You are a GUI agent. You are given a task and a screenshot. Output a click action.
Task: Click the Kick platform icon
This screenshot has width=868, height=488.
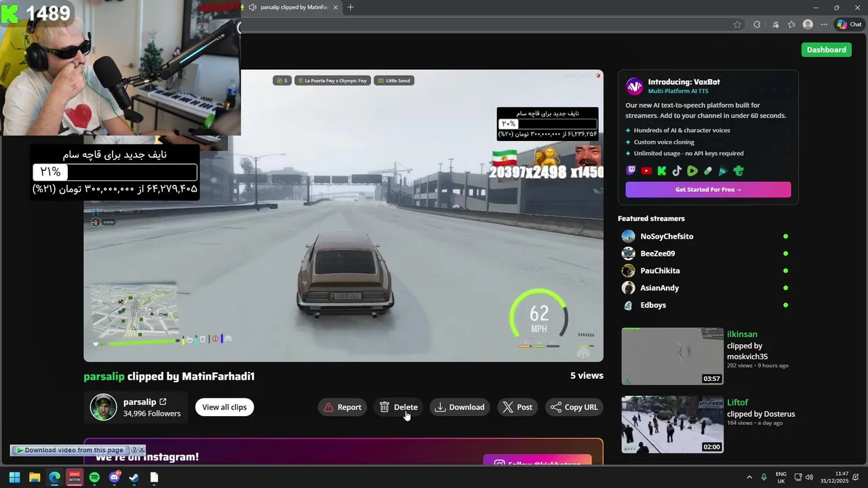pyautogui.click(x=662, y=171)
